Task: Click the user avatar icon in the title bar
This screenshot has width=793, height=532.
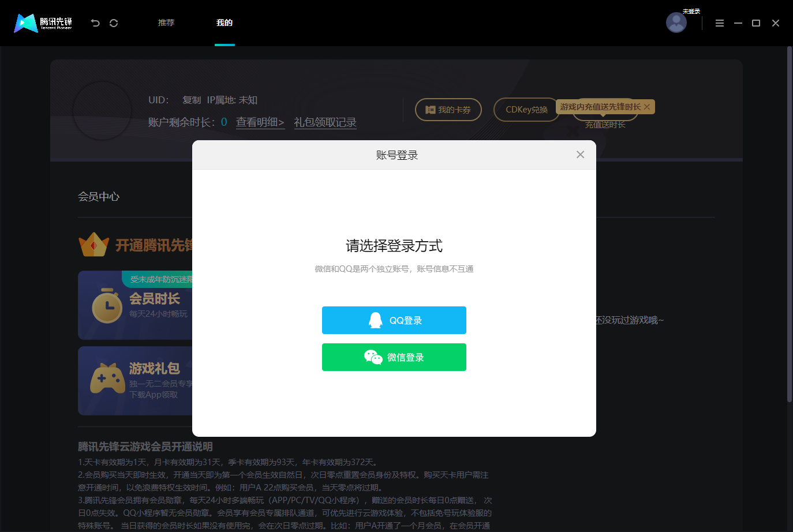Action: click(676, 23)
